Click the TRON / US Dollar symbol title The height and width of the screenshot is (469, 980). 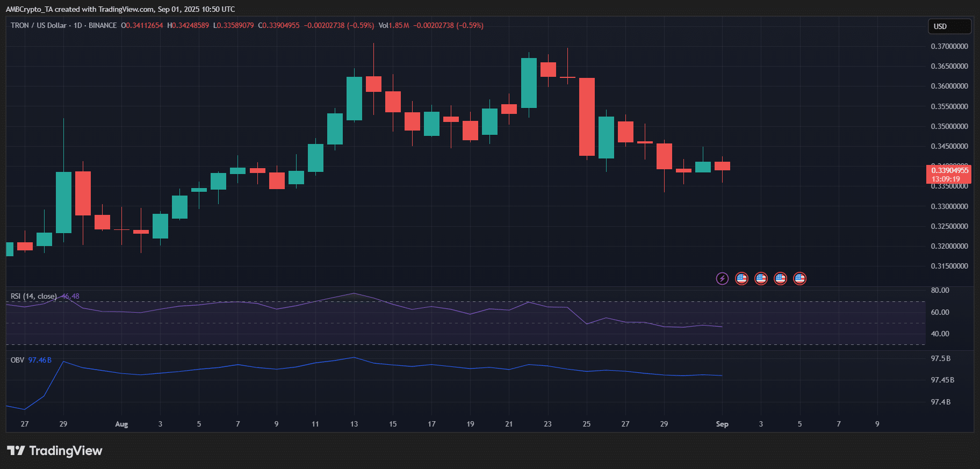[x=39, y=25]
